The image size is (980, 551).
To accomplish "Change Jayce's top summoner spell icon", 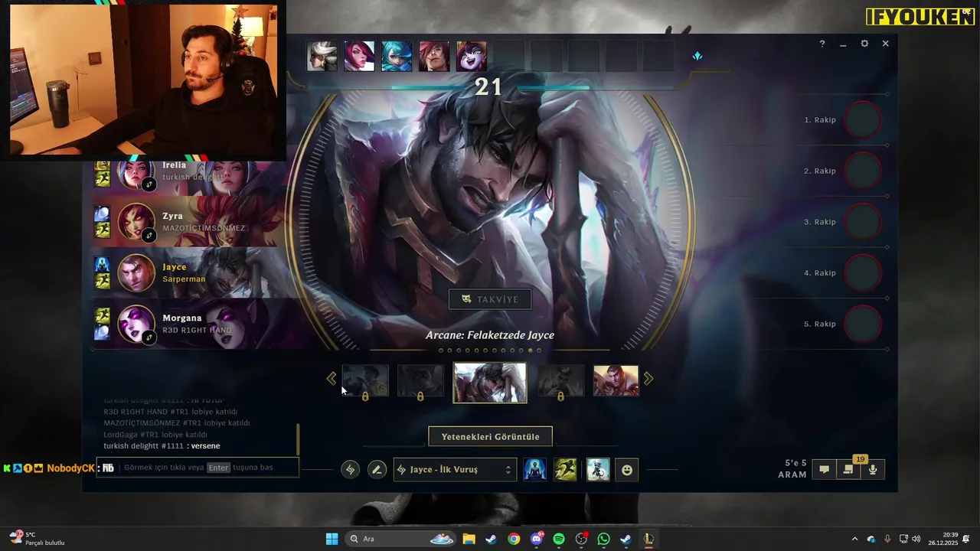I will point(102,265).
